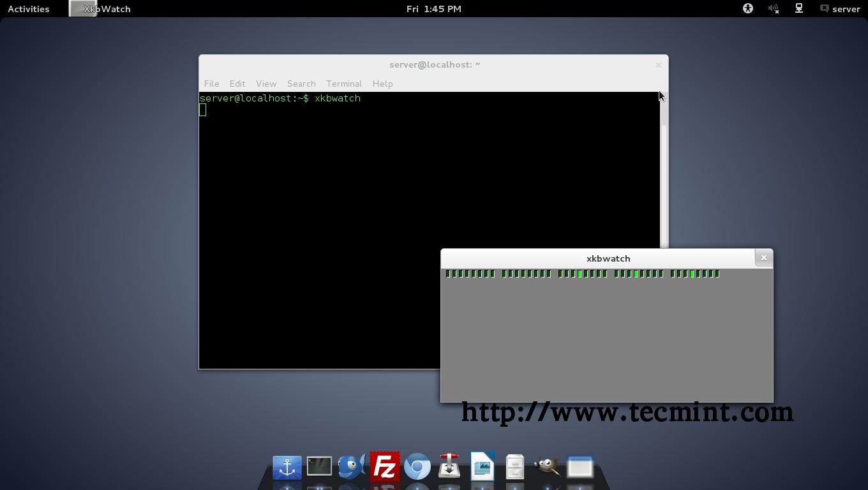This screenshot has height=490, width=868.
Task: Open the Terminal menu in the menu bar
Action: (x=343, y=84)
